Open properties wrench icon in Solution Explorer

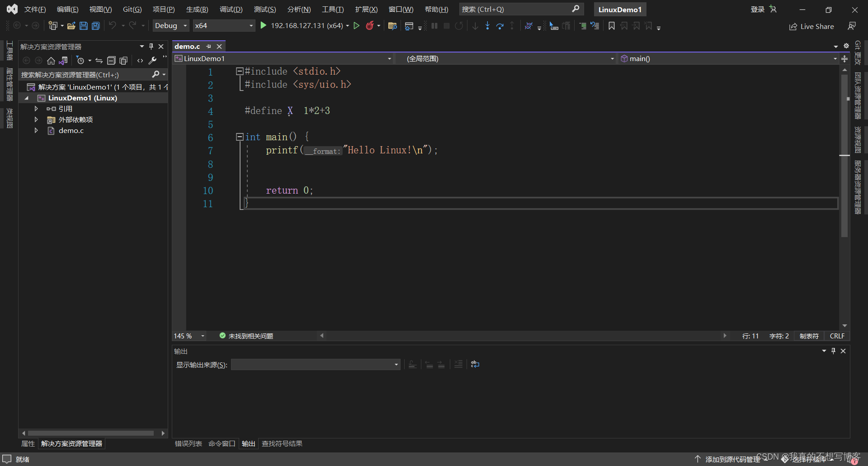[153, 61]
